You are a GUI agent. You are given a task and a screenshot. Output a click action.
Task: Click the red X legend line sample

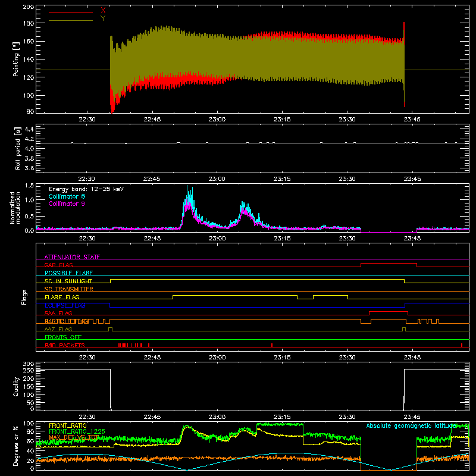[70, 12]
